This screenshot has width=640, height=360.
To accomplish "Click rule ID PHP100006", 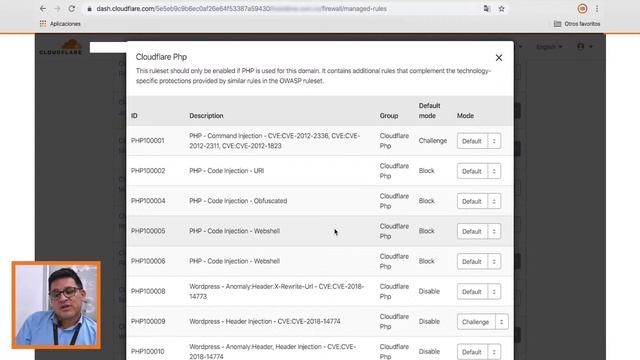I will 148,261.
